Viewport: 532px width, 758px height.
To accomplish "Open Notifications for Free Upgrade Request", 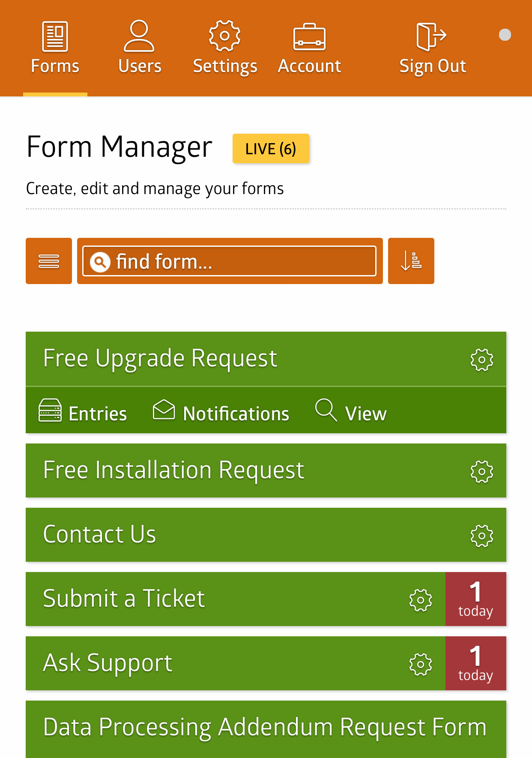I will tap(221, 412).
